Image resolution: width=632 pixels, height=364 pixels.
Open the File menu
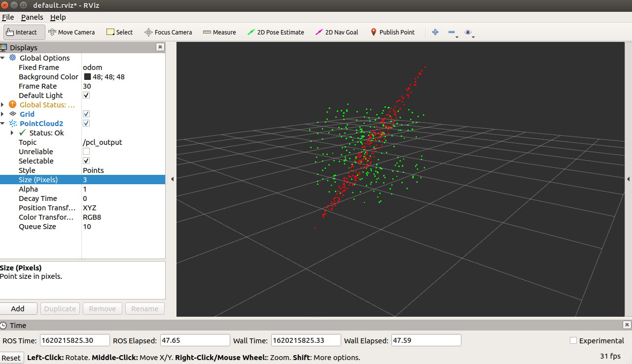click(x=8, y=17)
